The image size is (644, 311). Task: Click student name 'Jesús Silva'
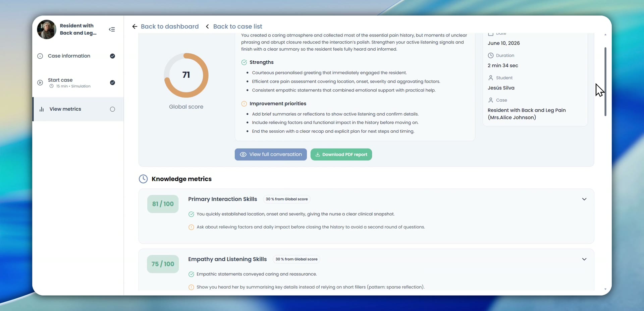click(501, 88)
